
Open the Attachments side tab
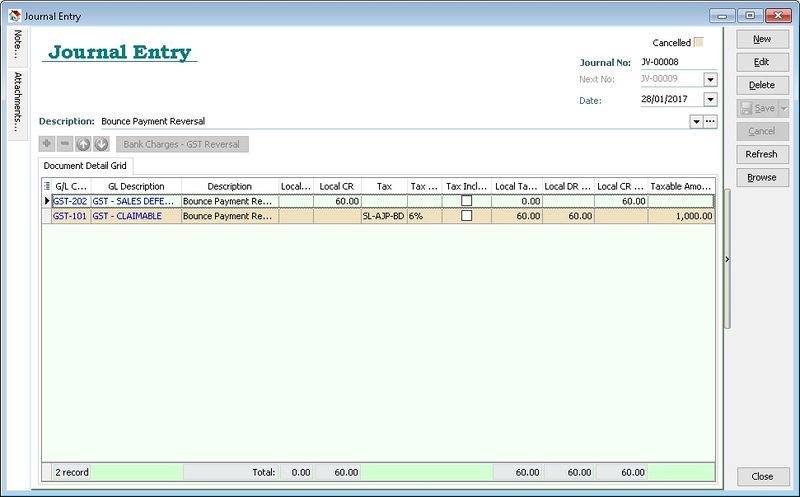18,104
